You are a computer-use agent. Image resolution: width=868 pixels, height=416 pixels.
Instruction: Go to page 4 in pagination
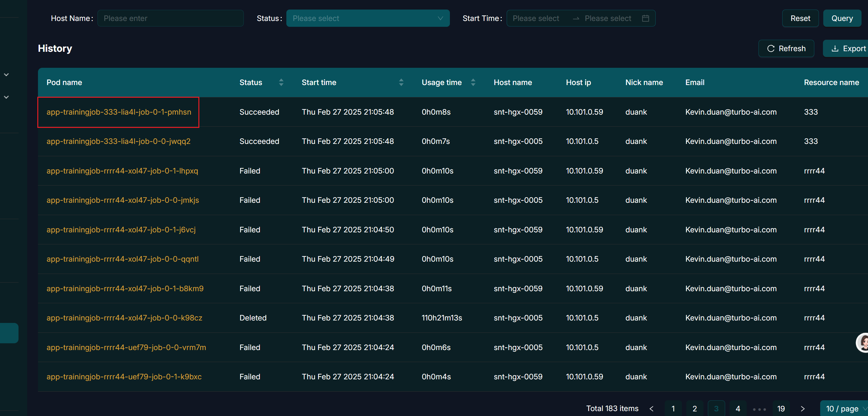coord(737,409)
